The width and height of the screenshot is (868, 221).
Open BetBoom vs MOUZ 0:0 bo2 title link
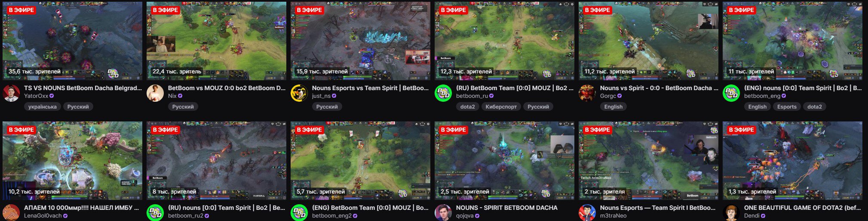coord(227,88)
